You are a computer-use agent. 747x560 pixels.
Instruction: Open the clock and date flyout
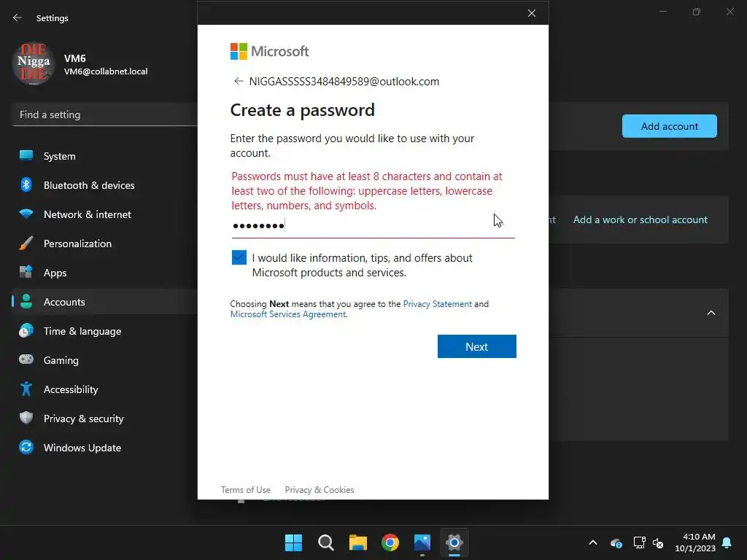click(x=695, y=542)
